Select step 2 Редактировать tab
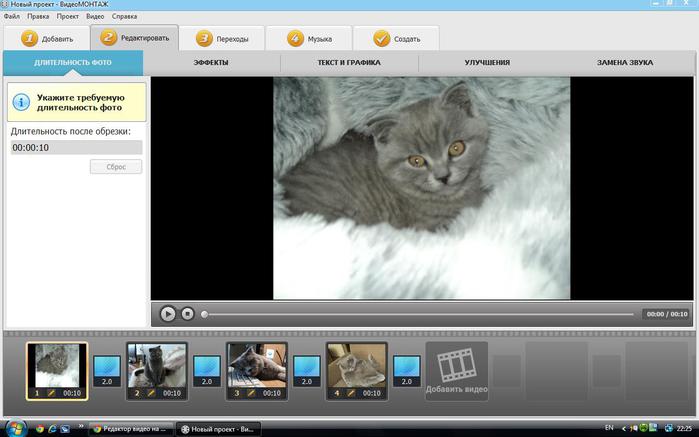The image size is (699, 437). click(135, 38)
